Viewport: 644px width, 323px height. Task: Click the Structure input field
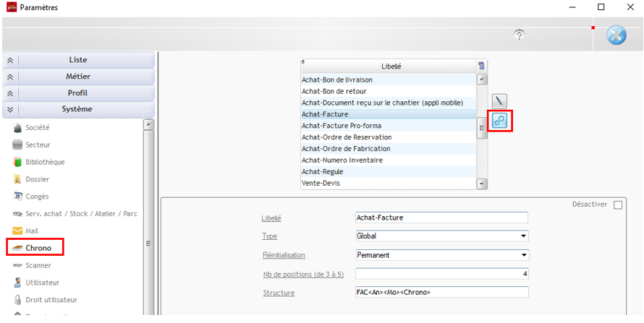[441, 293]
